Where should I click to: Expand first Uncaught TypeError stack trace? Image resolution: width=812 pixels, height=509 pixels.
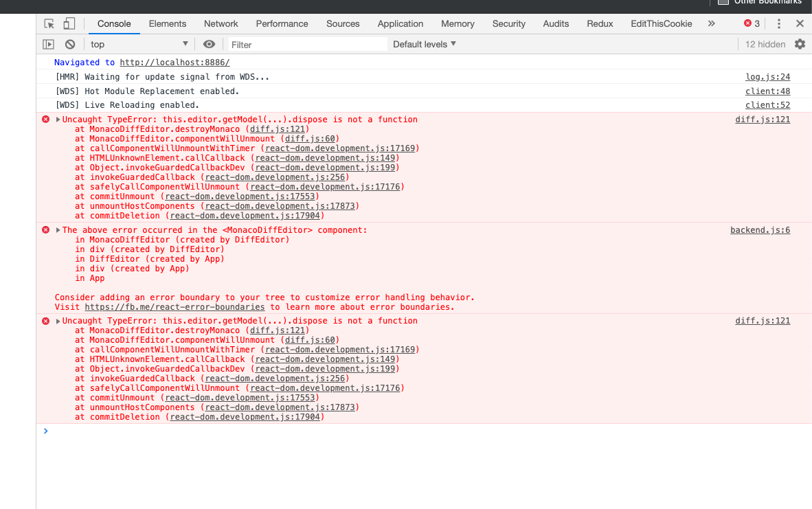[x=58, y=120]
